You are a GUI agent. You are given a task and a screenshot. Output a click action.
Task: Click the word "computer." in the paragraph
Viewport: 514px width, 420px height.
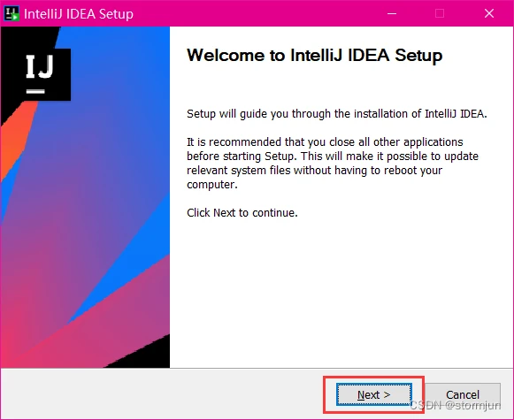[211, 185]
